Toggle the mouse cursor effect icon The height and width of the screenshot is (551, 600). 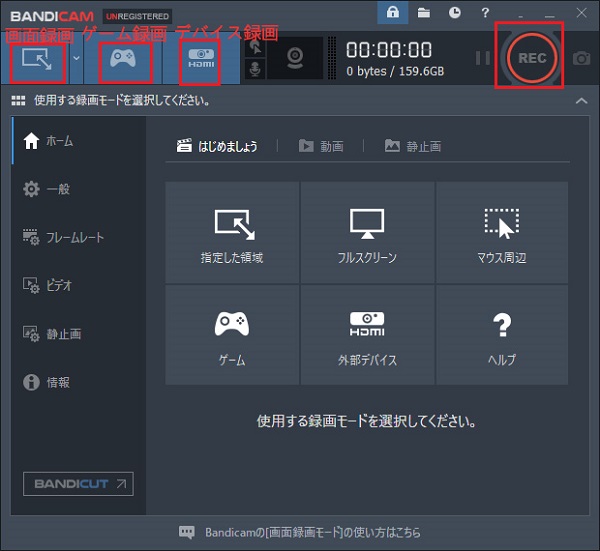(256, 47)
